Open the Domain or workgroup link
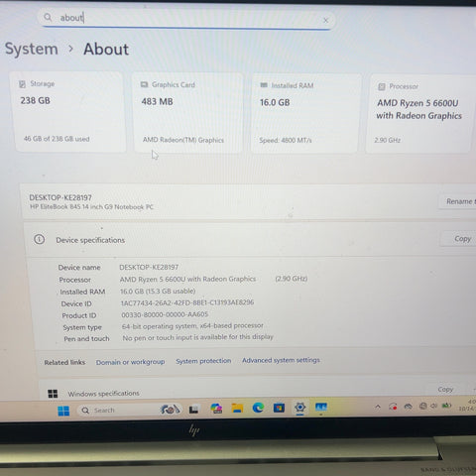 coord(130,362)
